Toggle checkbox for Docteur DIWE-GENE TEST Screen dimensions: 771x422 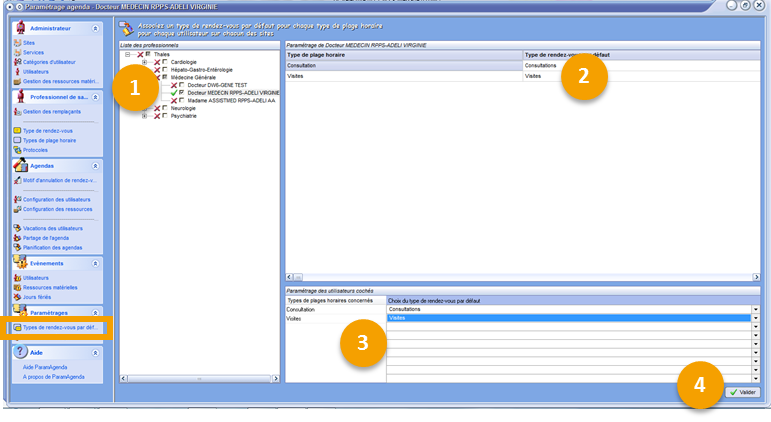(181, 85)
